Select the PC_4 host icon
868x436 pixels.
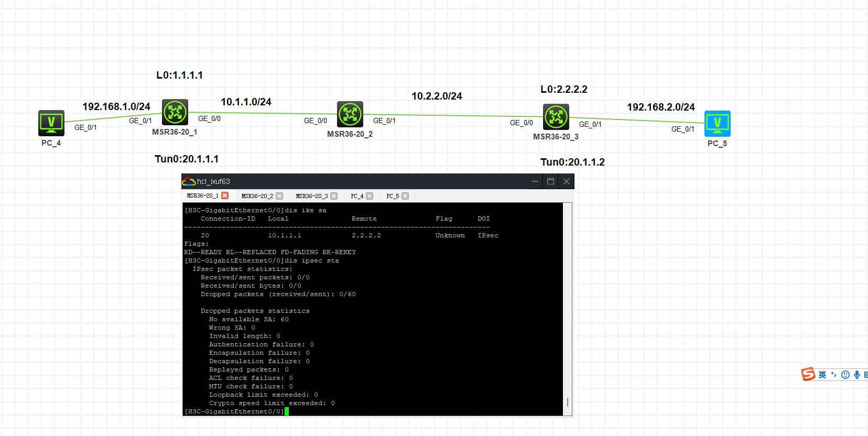click(x=51, y=123)
